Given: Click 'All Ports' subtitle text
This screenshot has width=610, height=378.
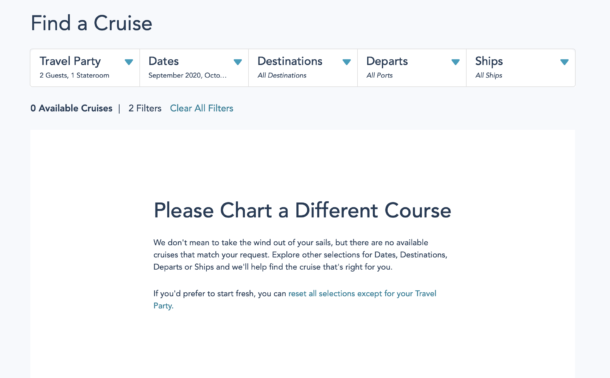Looking at the screenshot, I should tap(379, 75).
